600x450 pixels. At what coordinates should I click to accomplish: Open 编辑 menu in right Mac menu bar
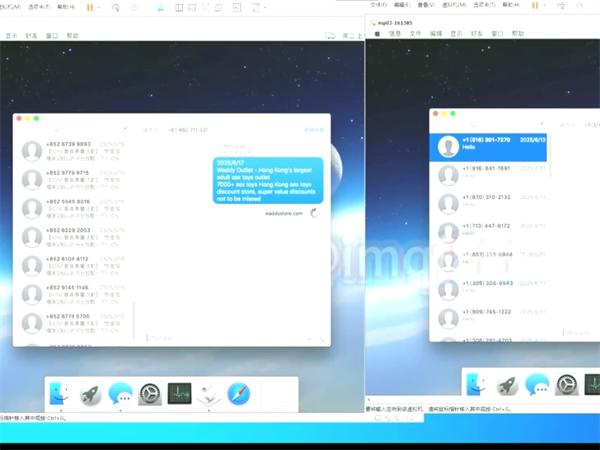coord(436,33)
